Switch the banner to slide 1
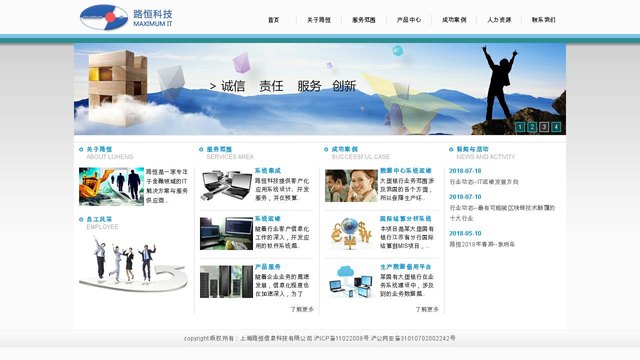 [520, 127]
